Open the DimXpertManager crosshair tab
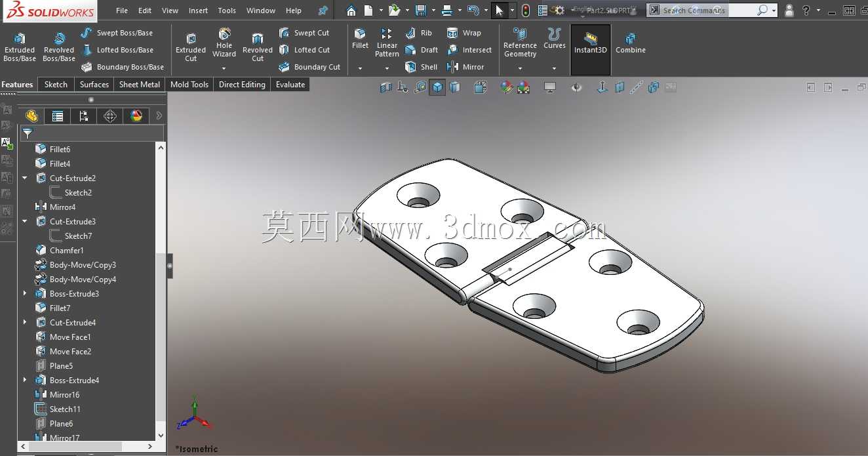 coord(110,116)
